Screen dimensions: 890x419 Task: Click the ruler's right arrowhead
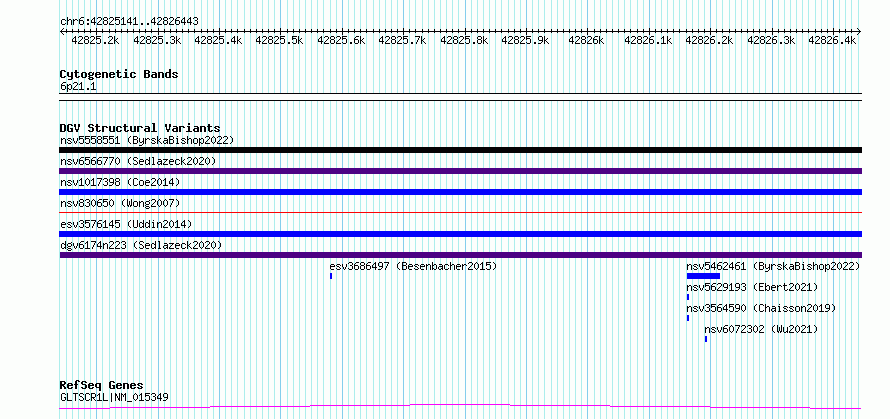tap(859, 31)
